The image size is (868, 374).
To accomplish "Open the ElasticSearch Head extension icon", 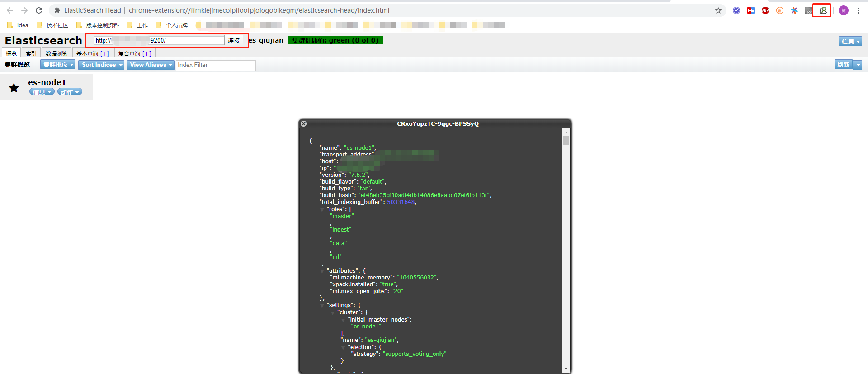I will click(823, 10).
